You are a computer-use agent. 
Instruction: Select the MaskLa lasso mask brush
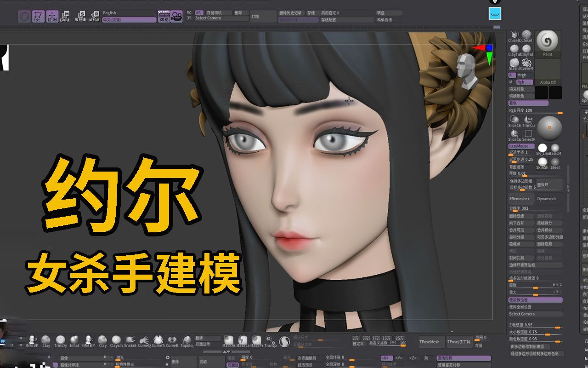point(243,341)
